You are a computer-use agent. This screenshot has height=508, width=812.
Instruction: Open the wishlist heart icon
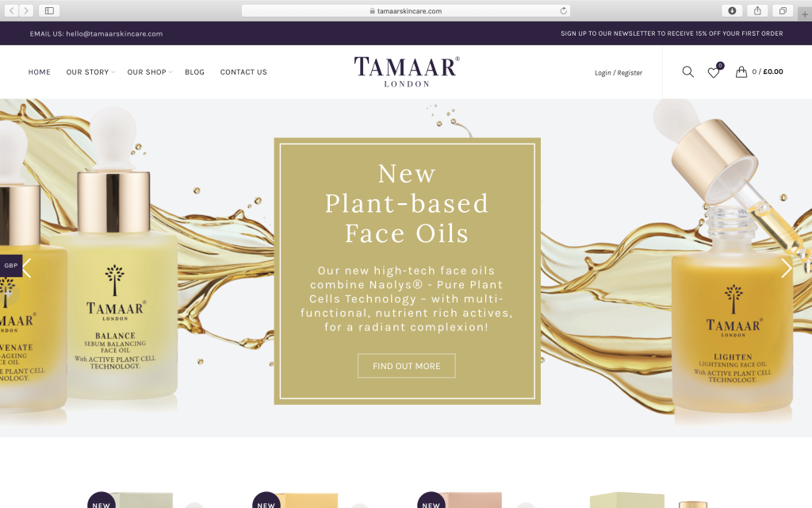pos(714,72)
